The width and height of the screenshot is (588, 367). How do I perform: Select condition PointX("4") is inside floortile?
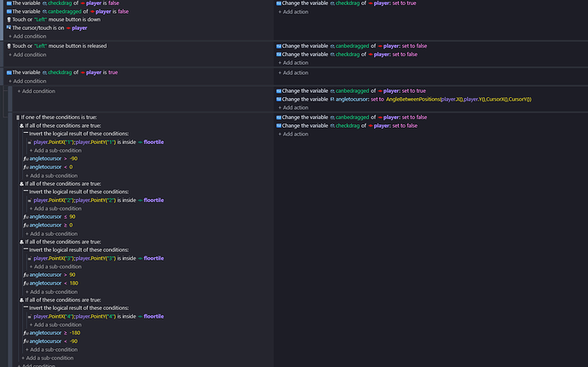click(95, 317)
